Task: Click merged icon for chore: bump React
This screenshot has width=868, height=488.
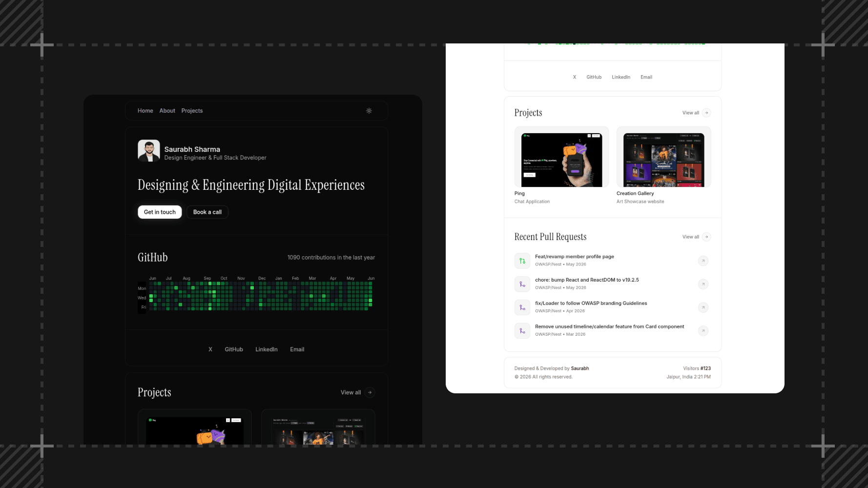Action: click(522, 284)
